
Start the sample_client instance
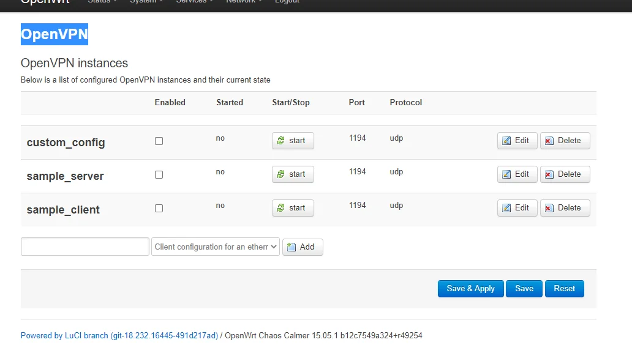[293, 208]
